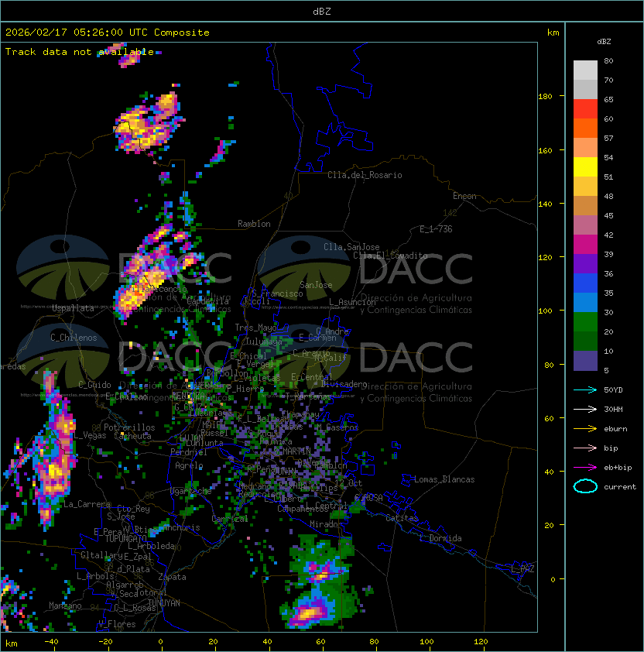644x652 pixels.
Task: Select the light orange 54-57 dBZ swatch
Action: point(585,148)
